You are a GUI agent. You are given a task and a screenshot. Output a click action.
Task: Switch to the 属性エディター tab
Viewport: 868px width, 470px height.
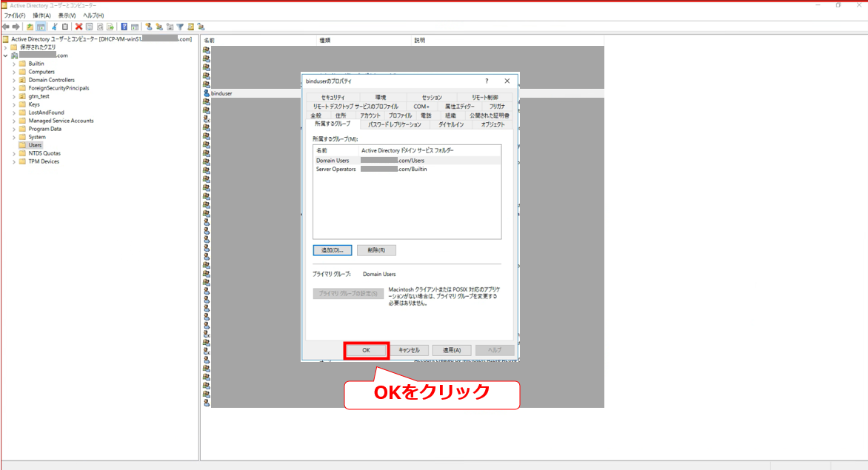(459, 106)
